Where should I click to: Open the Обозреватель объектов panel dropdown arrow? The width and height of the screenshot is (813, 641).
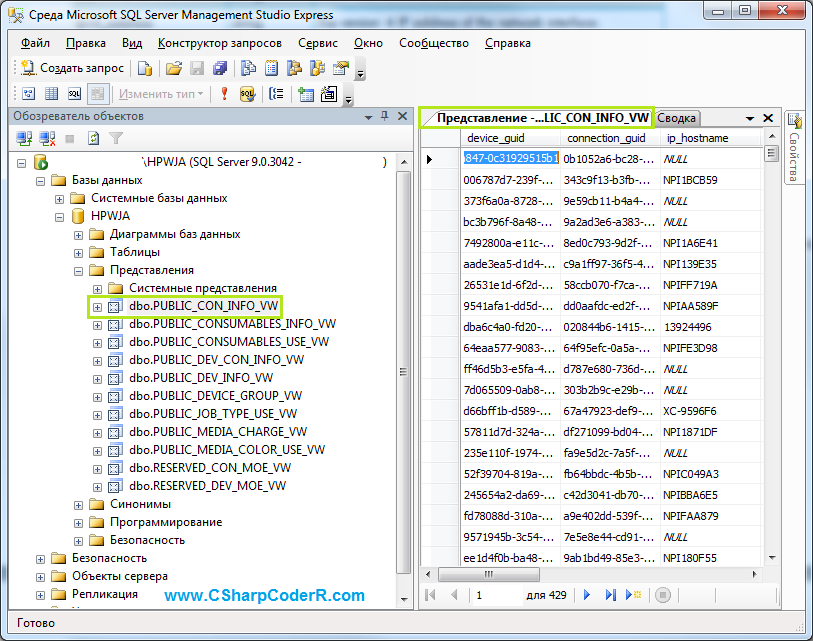pos(368,117)
